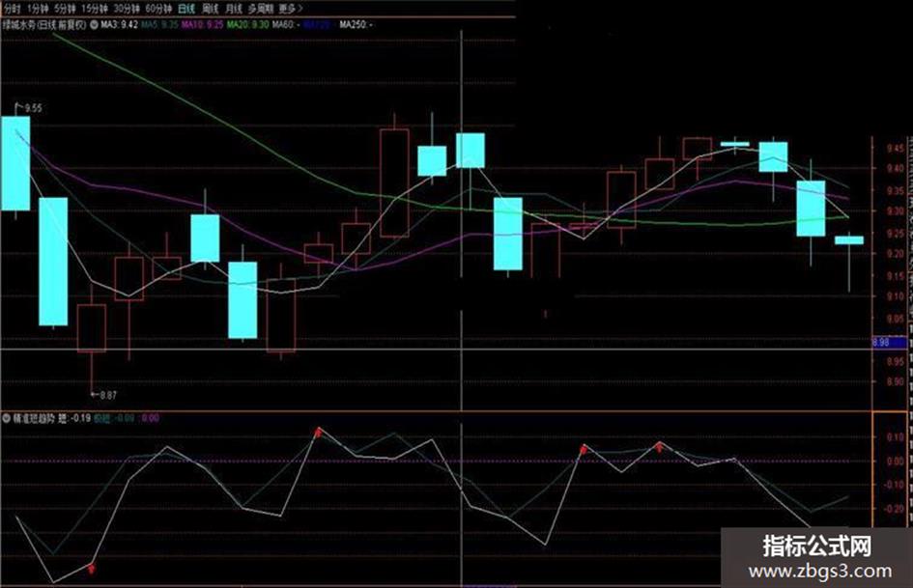Click the red signal arrow at the indicator's highest peak
The width and height of the screenshot is (913, 588).
click(x=319, y=432)
